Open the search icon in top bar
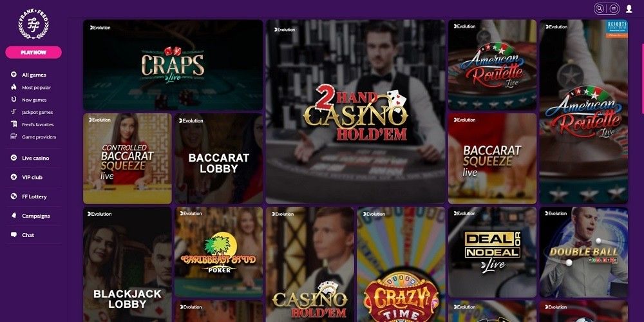Screen dimensions: 644x322 600,8
